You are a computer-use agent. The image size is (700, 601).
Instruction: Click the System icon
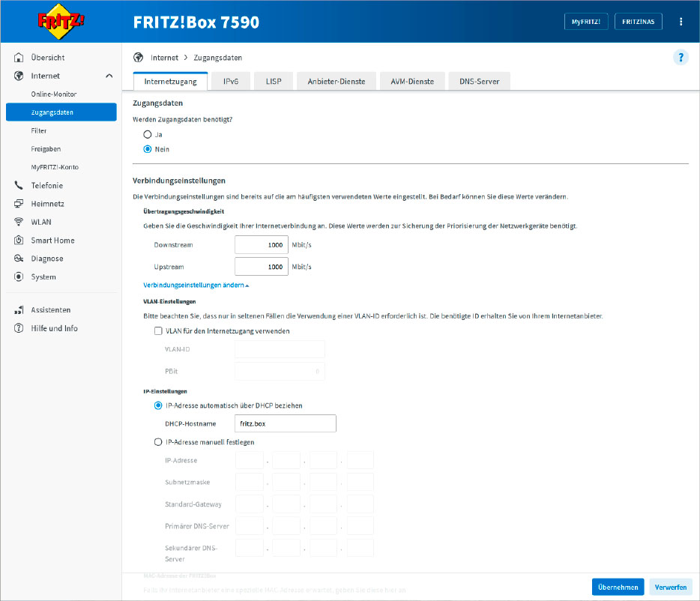[x=19, y=277]
